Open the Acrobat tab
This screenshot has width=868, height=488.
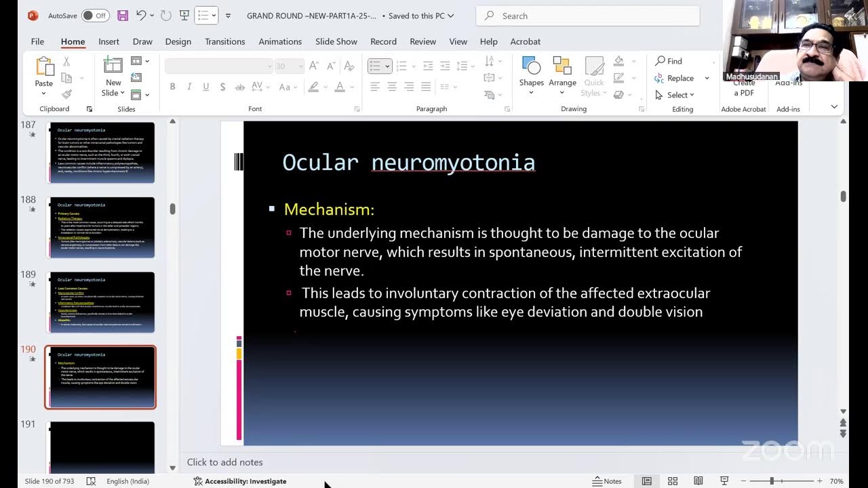[526, 41]
